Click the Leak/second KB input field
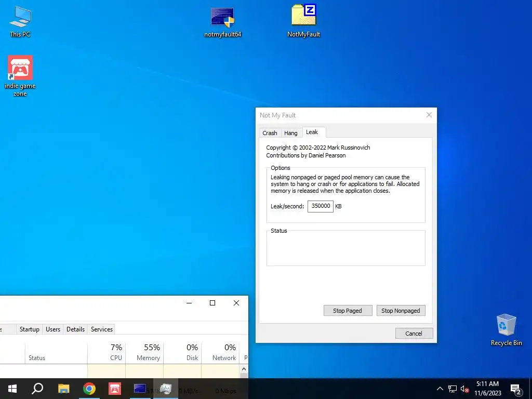Screen dimensions: 532x399 (x=320, y=206)
